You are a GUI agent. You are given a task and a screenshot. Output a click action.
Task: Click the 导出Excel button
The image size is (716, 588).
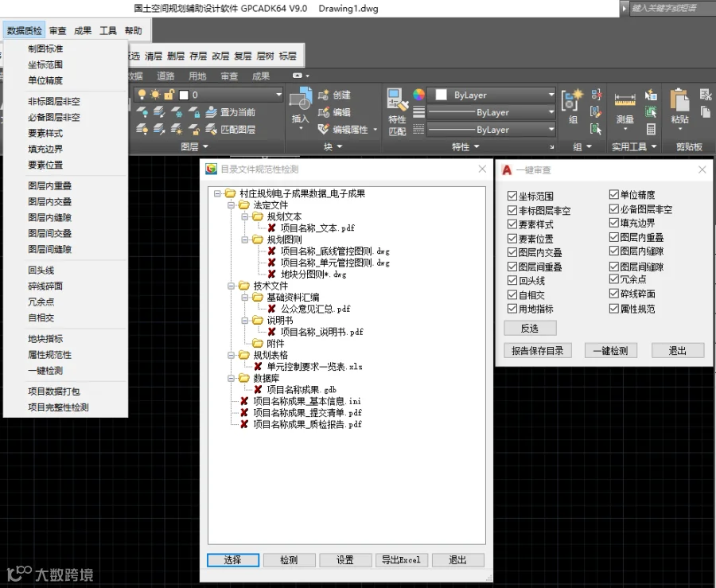tap(401, 560)
